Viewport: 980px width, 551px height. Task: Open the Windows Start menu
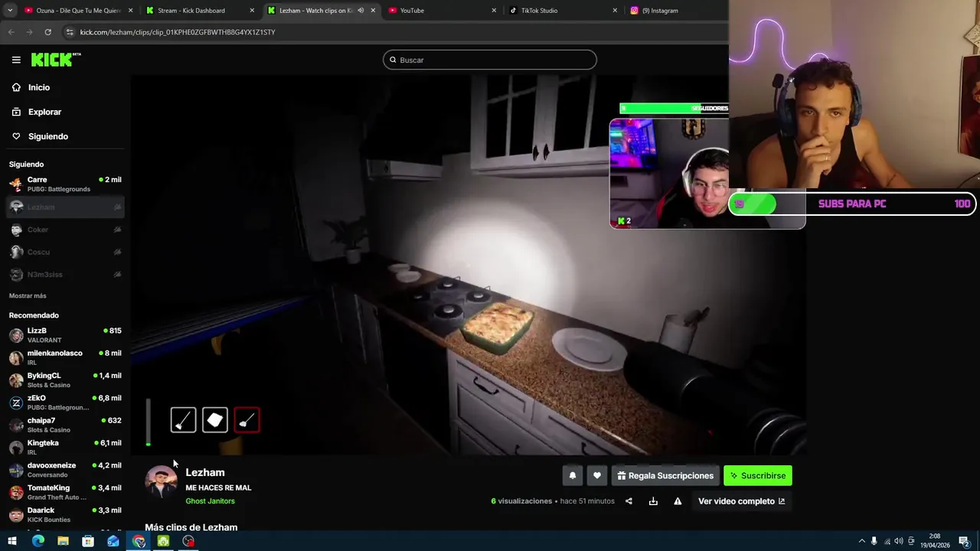[11, 541]
